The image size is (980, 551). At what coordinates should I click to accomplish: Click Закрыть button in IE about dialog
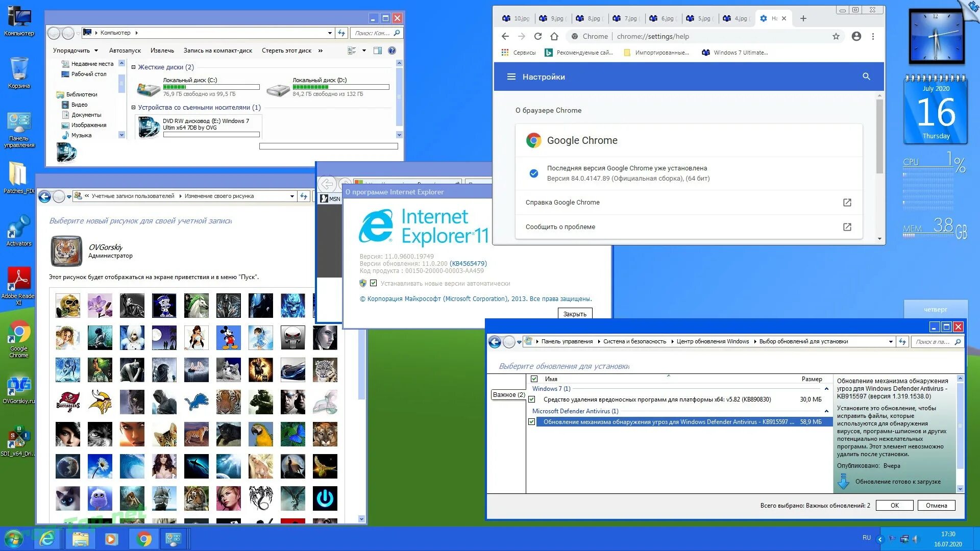(x=575, y=314)
